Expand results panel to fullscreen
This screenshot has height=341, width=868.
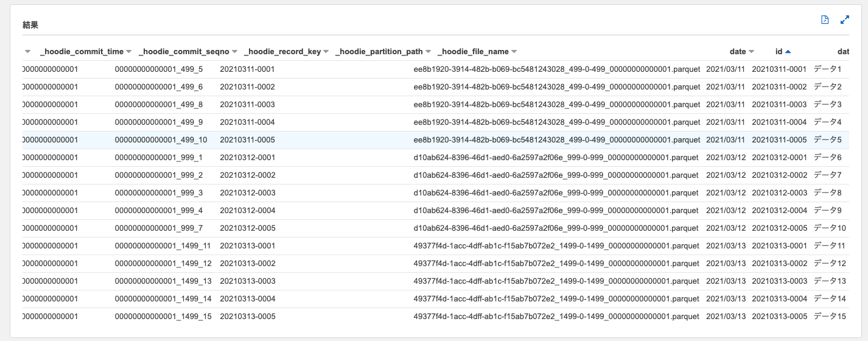point(845,20)
